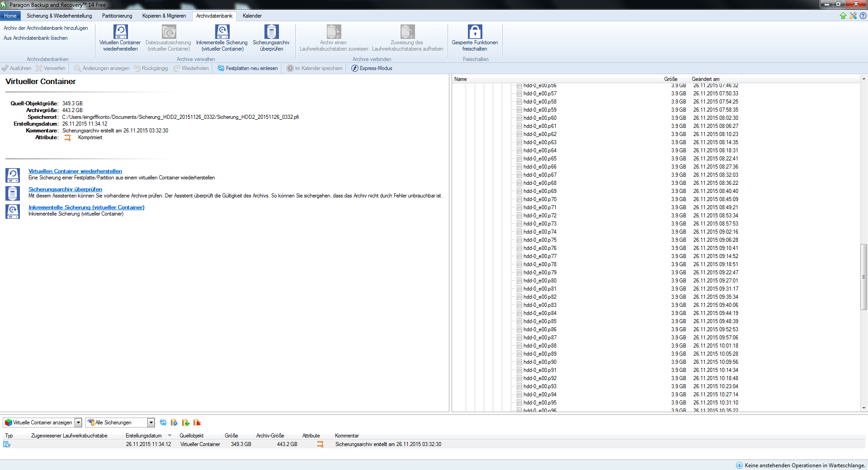Open the tools settings icon top right
The image size is (868, 470).
(853, 16)
